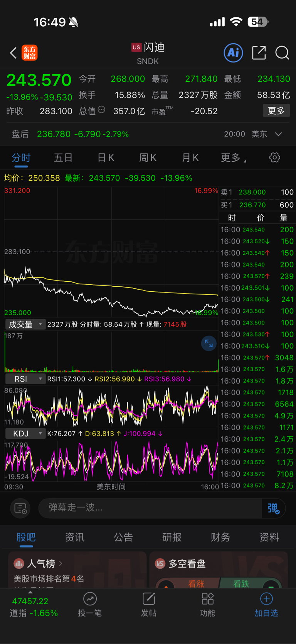Tap the volume bar chart
The width and height of the screenshot is (296, 644).
click(x=111, y=352)
